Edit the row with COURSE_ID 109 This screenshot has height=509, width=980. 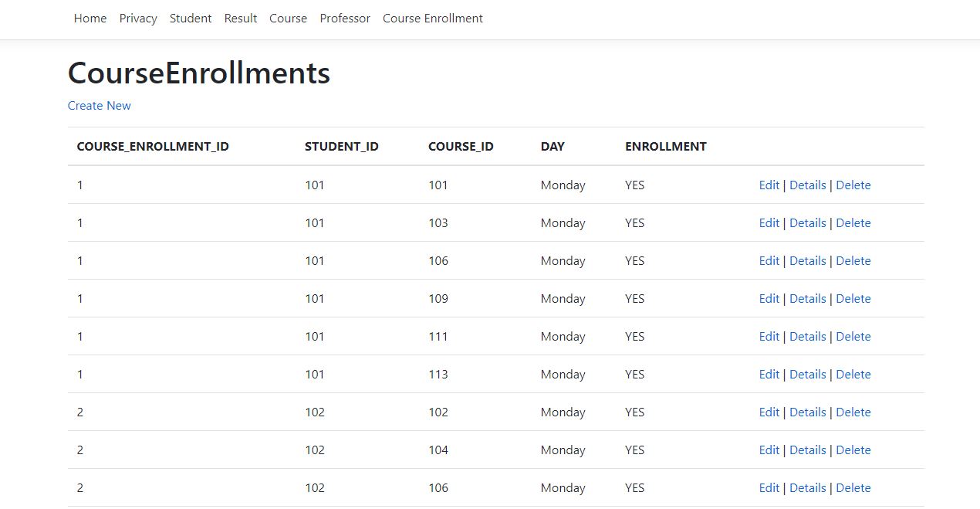pos(769,298)
